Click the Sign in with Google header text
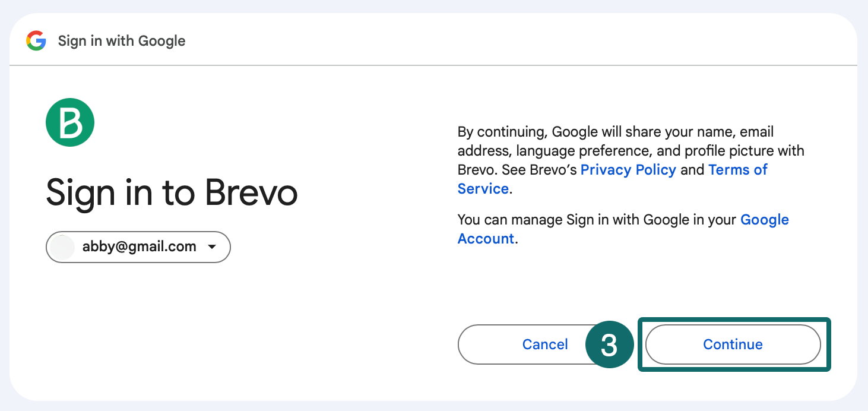The width and height of the screenshot is (868, 411). 121,40
